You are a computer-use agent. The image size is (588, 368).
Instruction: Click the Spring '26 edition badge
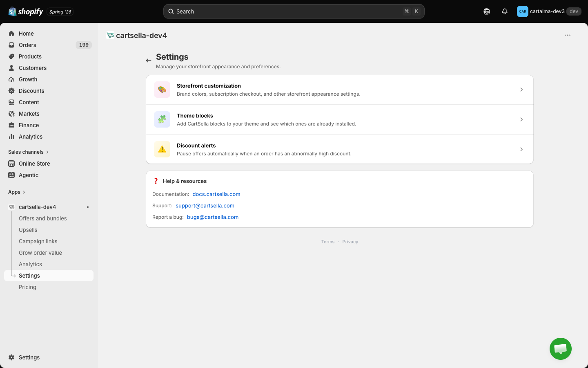tap(60, 12)
